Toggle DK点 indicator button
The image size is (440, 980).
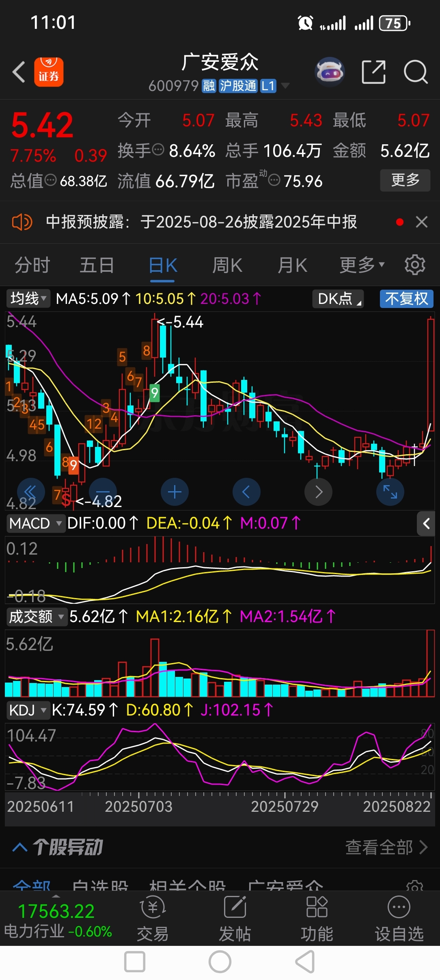[x=339, y=299]
